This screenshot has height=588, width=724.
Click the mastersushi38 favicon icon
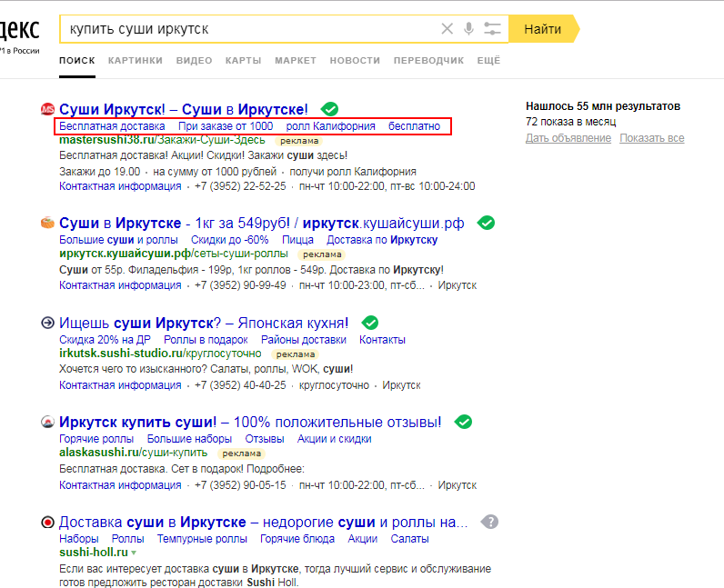[47, 109]
